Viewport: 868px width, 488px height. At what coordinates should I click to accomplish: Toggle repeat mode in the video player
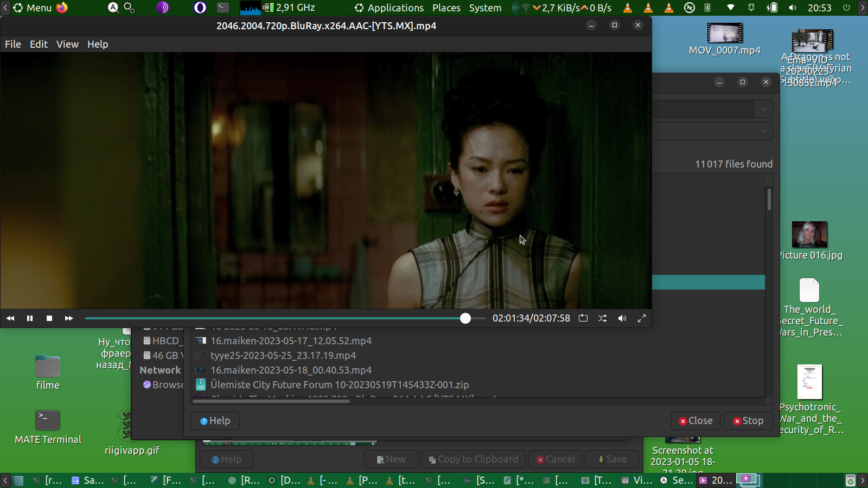tap(583, 318)
